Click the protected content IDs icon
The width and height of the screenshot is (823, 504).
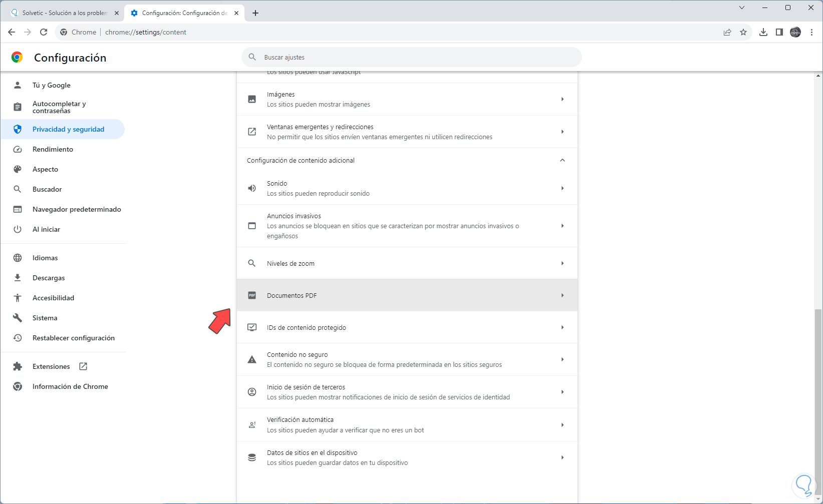252,327
